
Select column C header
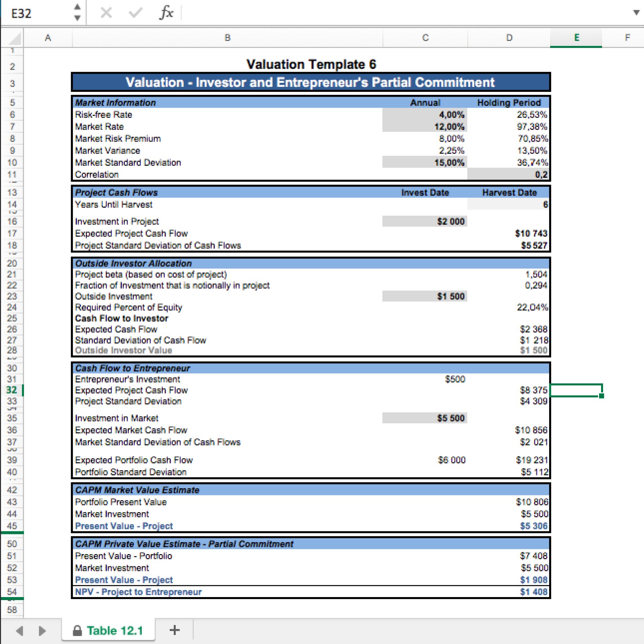point(425,38)
